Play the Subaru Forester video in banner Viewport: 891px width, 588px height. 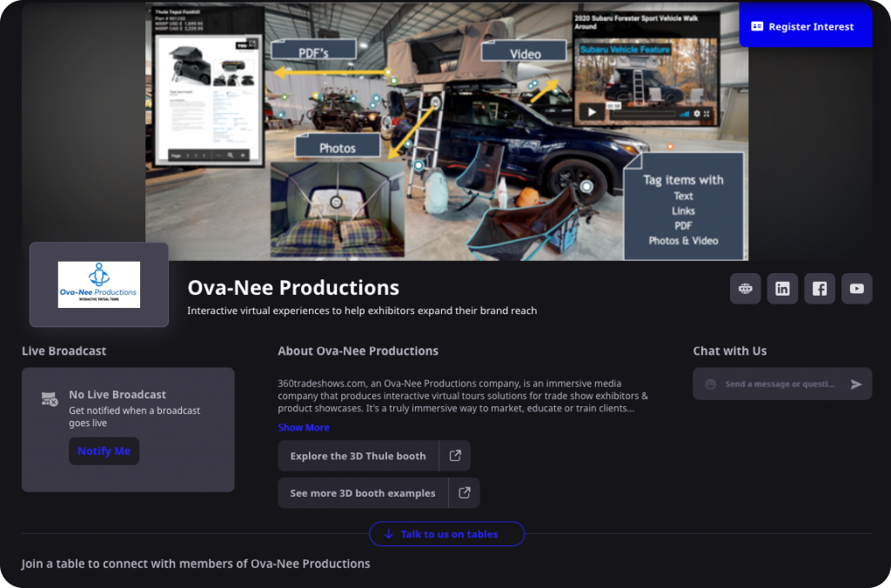pyautogui.click(x=592, y=112)
